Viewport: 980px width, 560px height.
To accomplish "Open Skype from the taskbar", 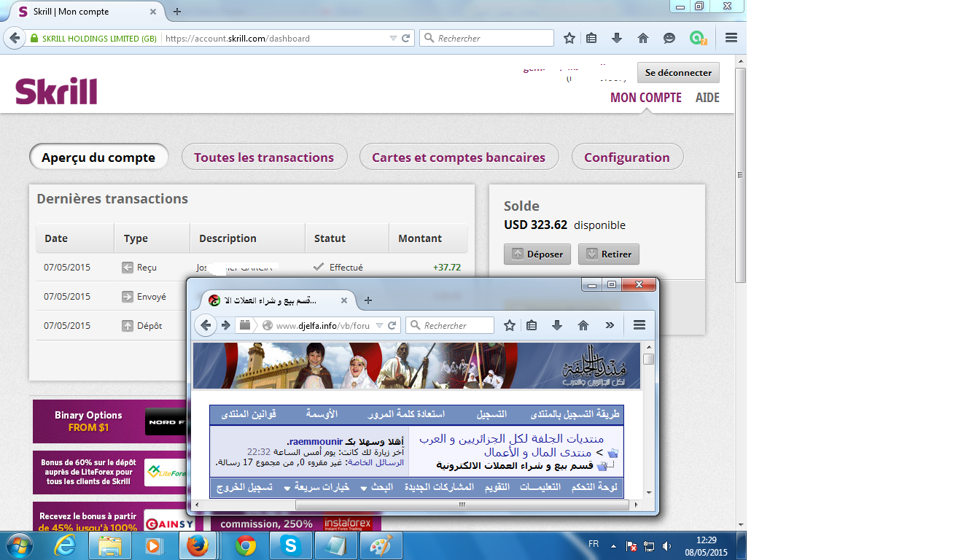I will [x=290, y=545].
